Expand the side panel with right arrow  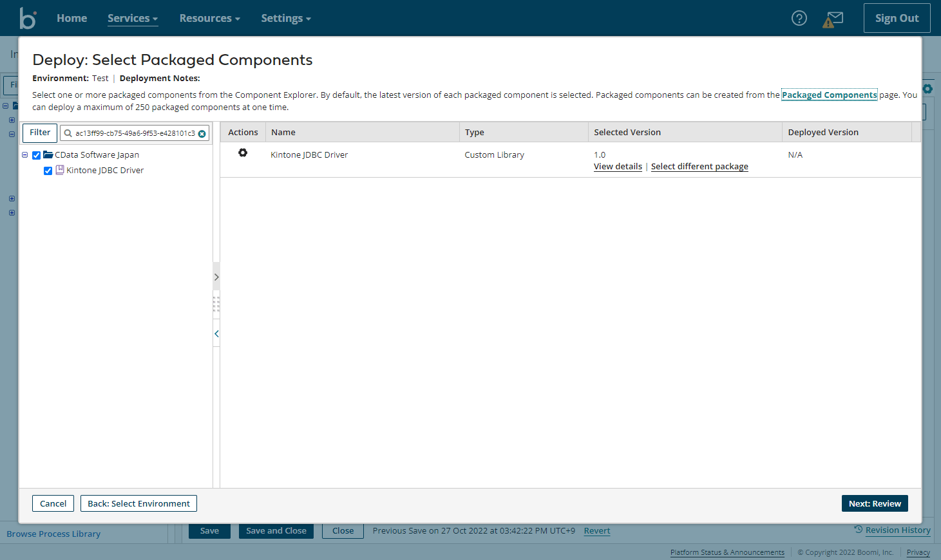(x=216, y=277)
